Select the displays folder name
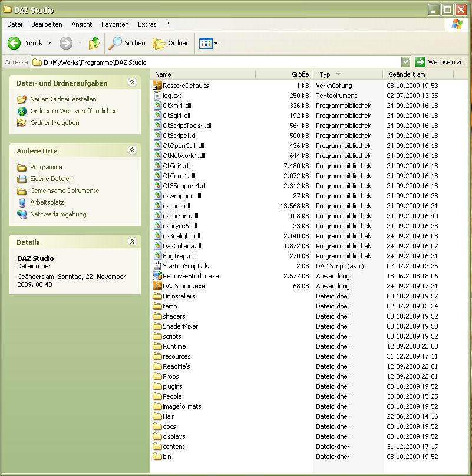Image resolution: width=472 pixels, height=476 pixels. pos(174,436)
